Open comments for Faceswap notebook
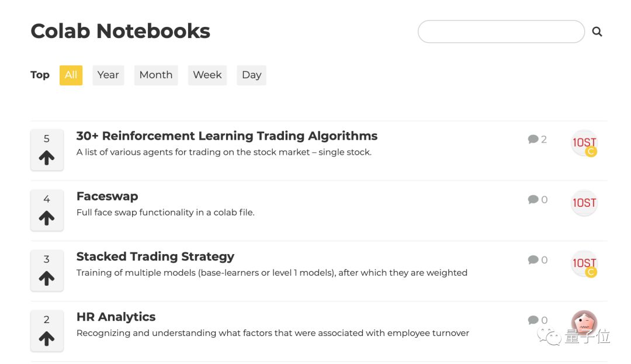 click(x=537, y=200)
